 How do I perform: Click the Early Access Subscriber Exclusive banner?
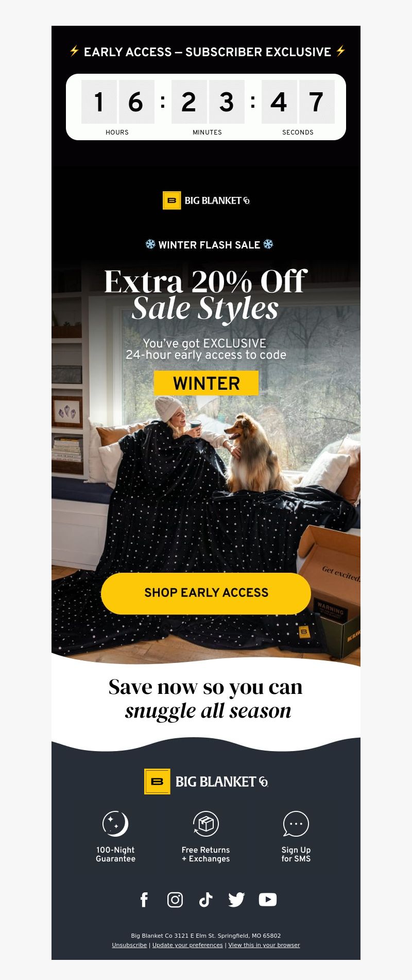point(207,52)
